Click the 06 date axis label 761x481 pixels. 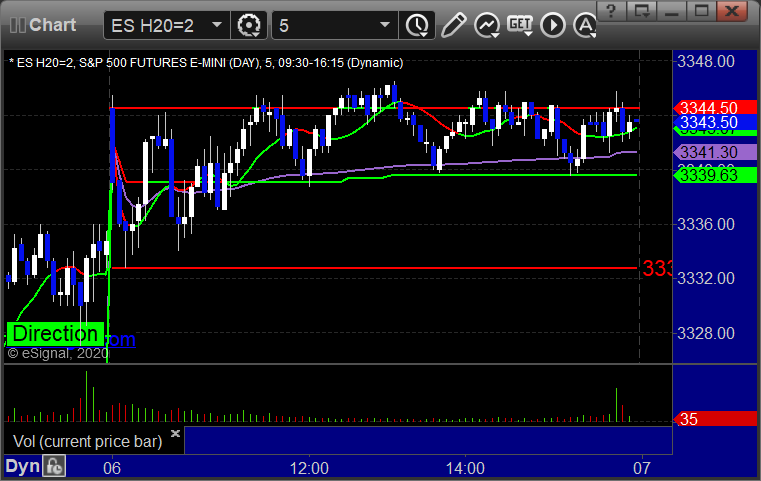pyautogui.click(x=112, y=468)
